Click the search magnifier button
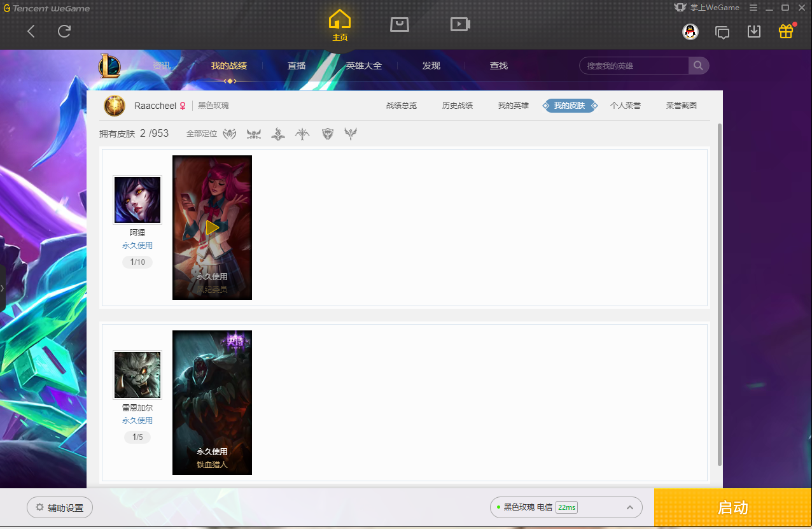Screen dimensions: 812x529 click(698, 66)
